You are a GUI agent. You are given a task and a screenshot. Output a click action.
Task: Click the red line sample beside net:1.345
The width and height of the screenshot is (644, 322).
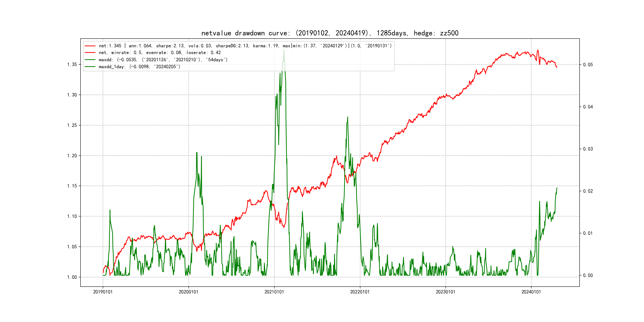pyautogui.click(x=90, y=46)
